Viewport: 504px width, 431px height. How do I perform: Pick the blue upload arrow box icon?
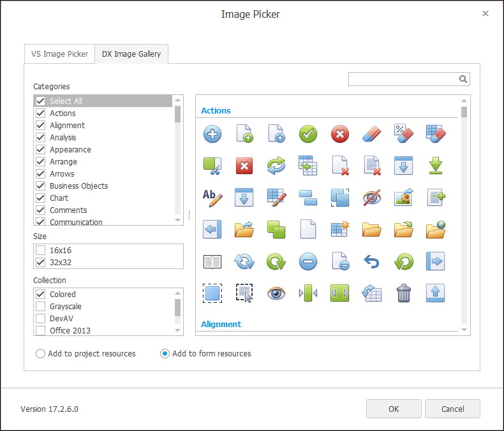tap(436, 293)
